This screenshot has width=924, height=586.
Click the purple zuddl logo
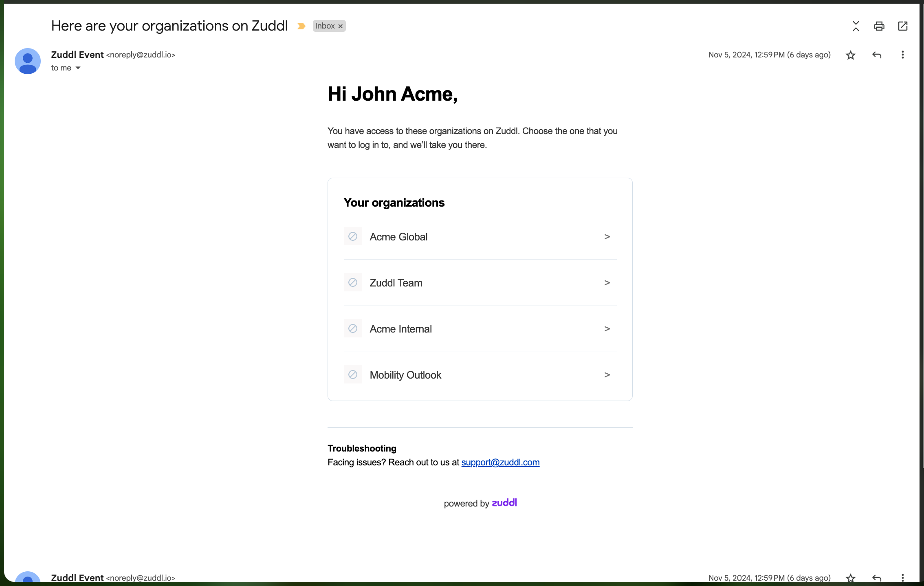click(x=504, y=503)
